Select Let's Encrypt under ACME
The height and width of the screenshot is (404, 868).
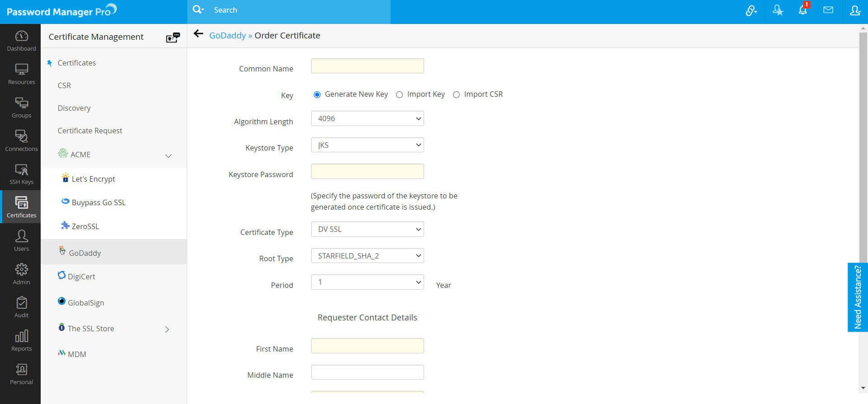93,179
